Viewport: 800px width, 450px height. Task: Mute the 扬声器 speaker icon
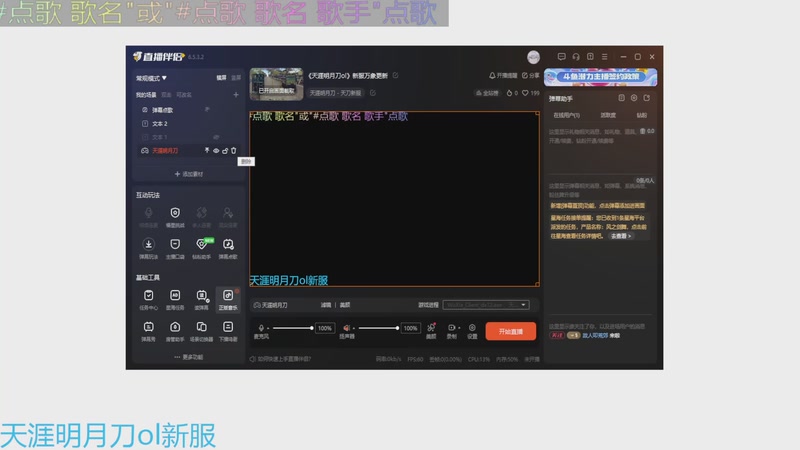tap(346, 328)
